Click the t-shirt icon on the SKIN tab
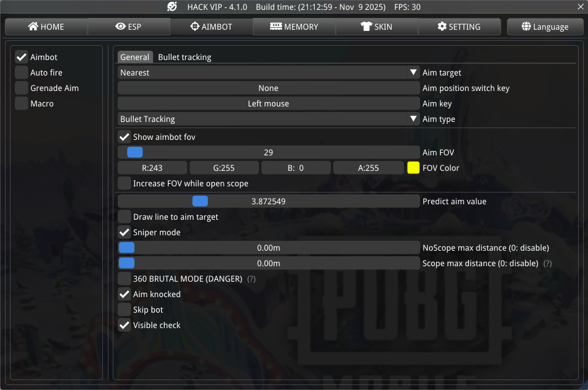This screenshot has height=390, width=588. [x=366, y=27]
